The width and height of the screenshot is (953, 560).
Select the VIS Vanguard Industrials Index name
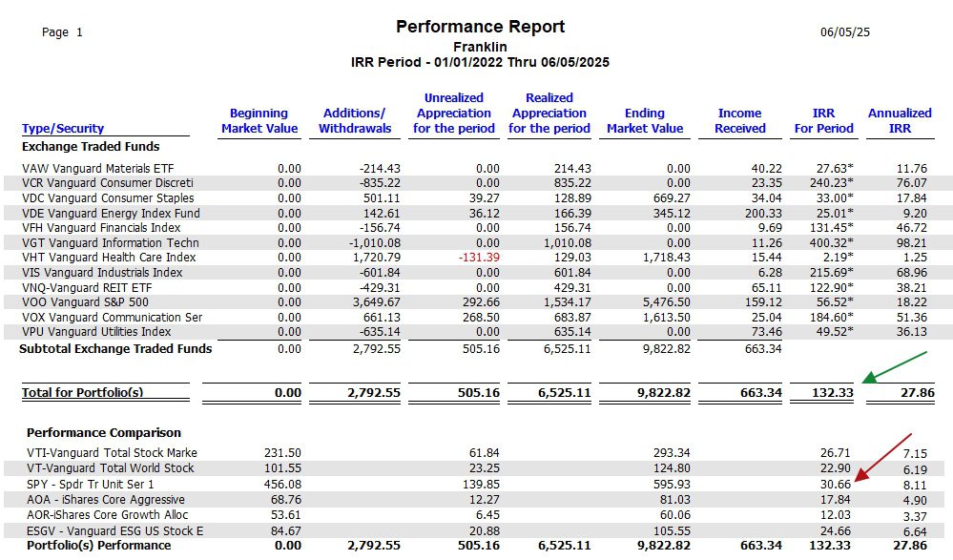point(102,273)
